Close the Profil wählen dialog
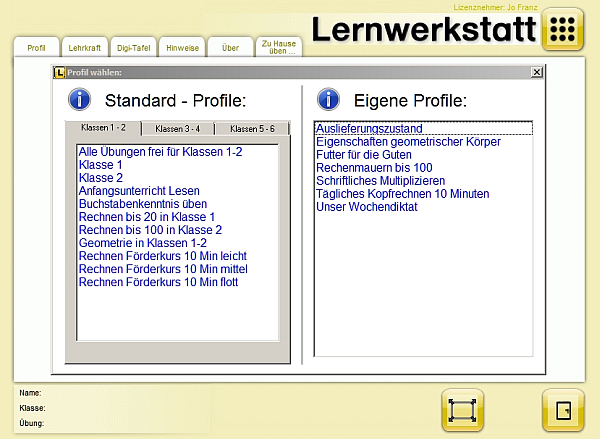Image resolution: width=600 pixels, height=439 pixels. point(536,72)
